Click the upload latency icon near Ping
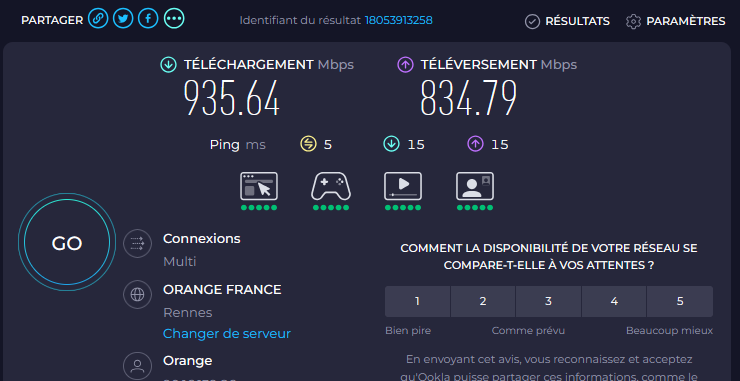This screenshot has width=740, height=381. [x=475, y=144]
